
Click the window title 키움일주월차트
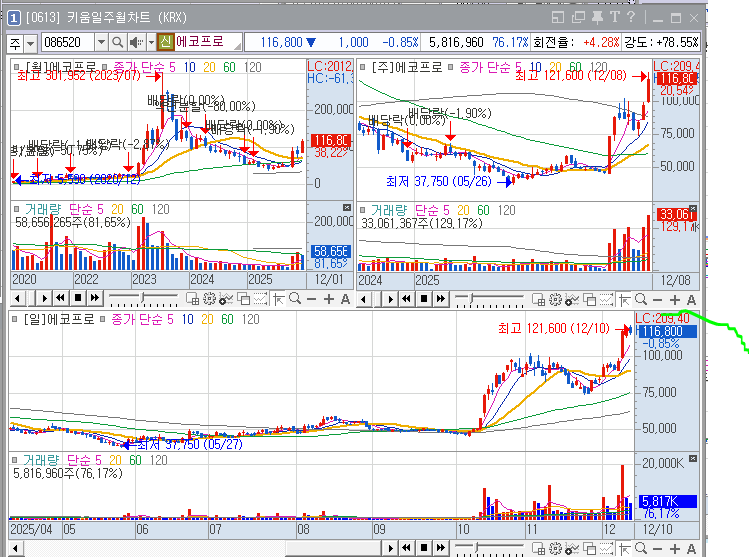(108, 18)
